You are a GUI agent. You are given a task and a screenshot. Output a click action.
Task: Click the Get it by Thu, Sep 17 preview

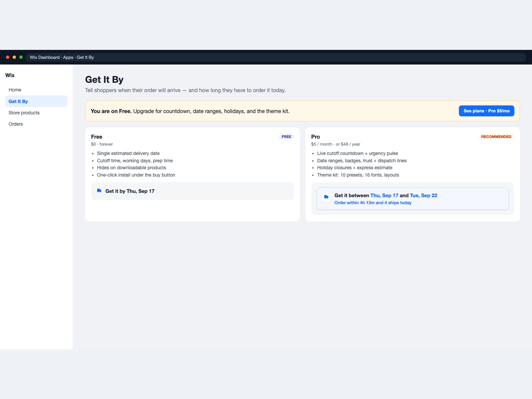point(193,191)
